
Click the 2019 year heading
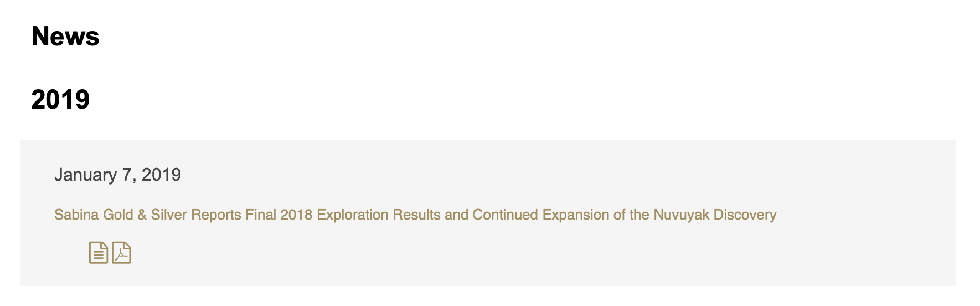(x=60, y=100)
